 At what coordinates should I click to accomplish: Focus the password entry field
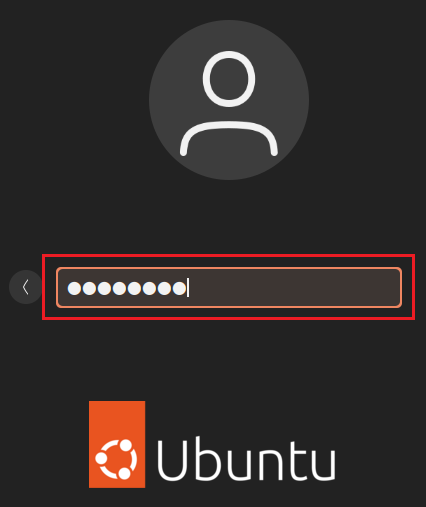229,287
